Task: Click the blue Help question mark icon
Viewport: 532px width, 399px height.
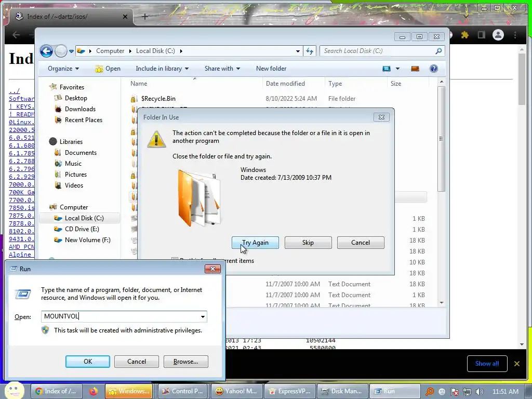Action: tap(434, 69)
